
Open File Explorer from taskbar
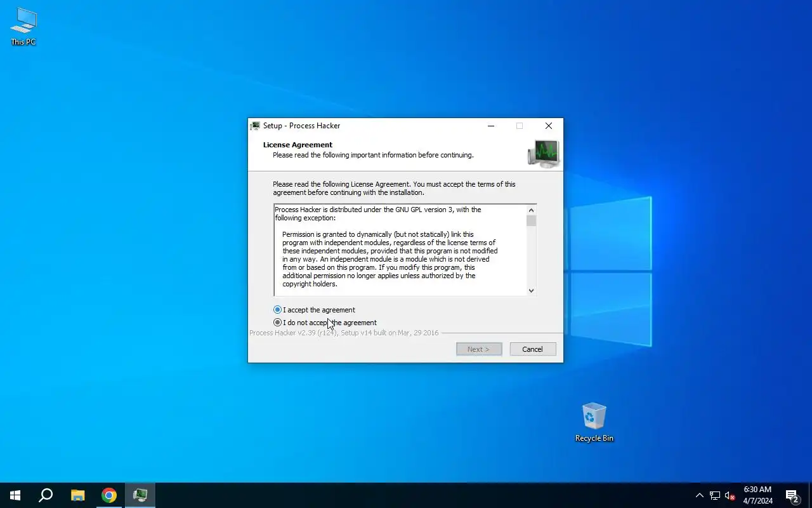pyautogui.click(x=77, y=495)
